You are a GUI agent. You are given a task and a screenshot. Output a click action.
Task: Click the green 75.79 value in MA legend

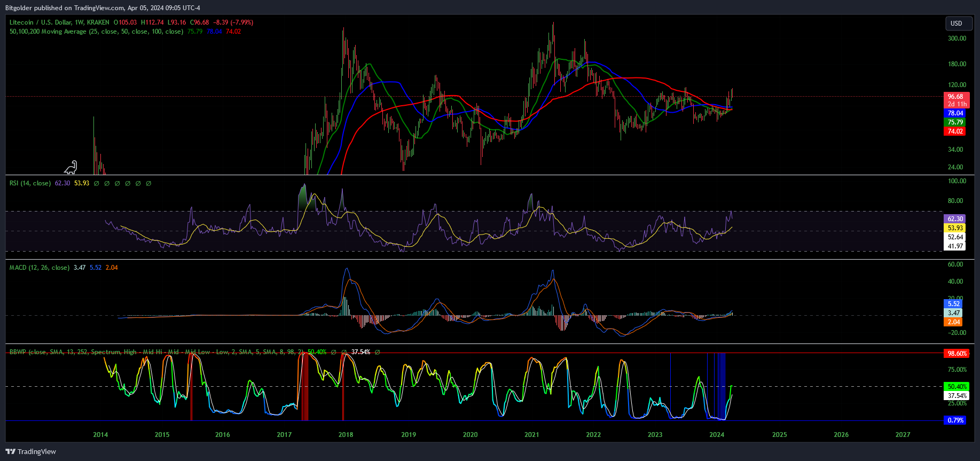pos(195,32)
